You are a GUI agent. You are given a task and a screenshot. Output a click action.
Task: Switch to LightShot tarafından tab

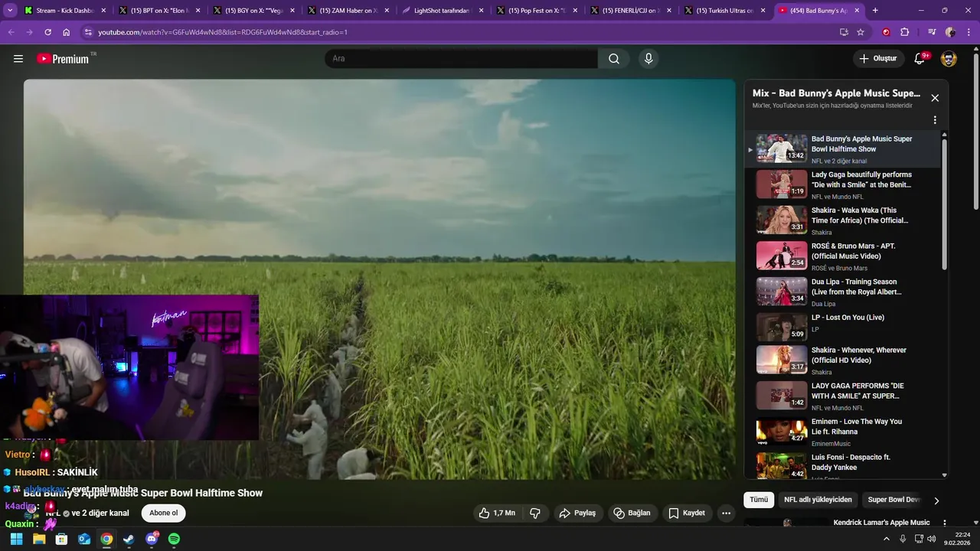click(443, 11)
